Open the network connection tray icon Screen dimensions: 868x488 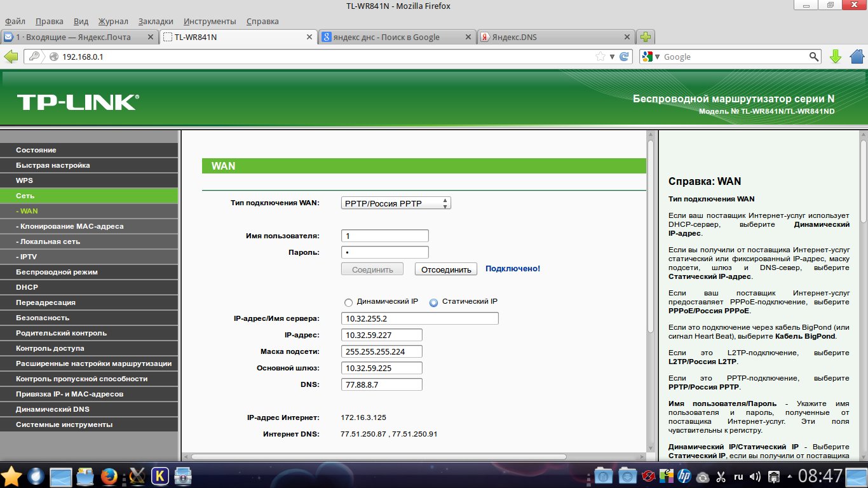(774, 475)
